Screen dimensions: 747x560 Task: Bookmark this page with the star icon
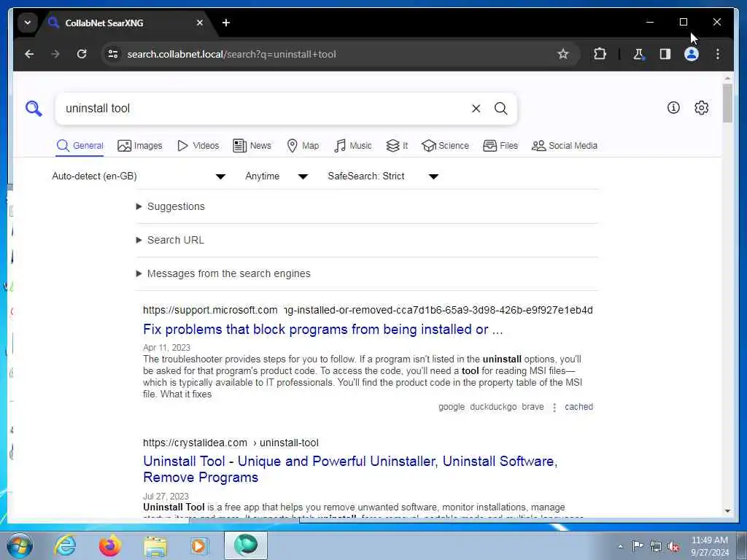[563, 54]
